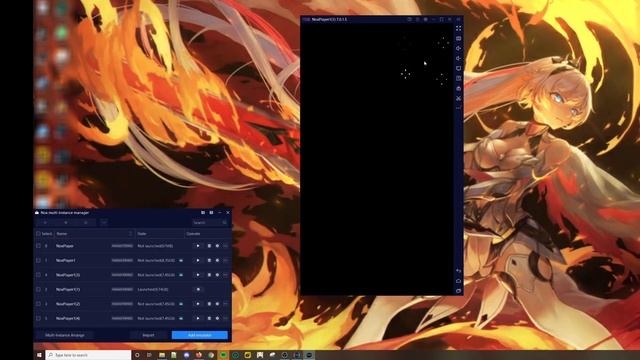Sort instances by the Name column arrow

131,234
